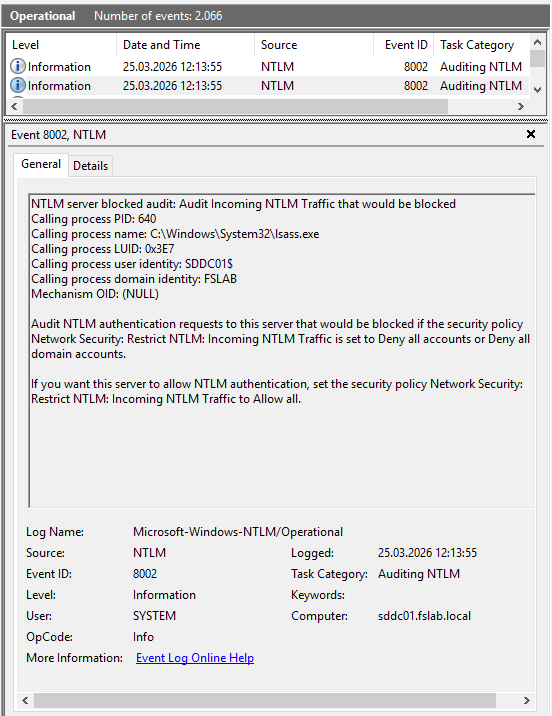The height and width of the screenshot is (716, 552).
Task: Click the event list left scroll arrow
Action: coord(14,106)
